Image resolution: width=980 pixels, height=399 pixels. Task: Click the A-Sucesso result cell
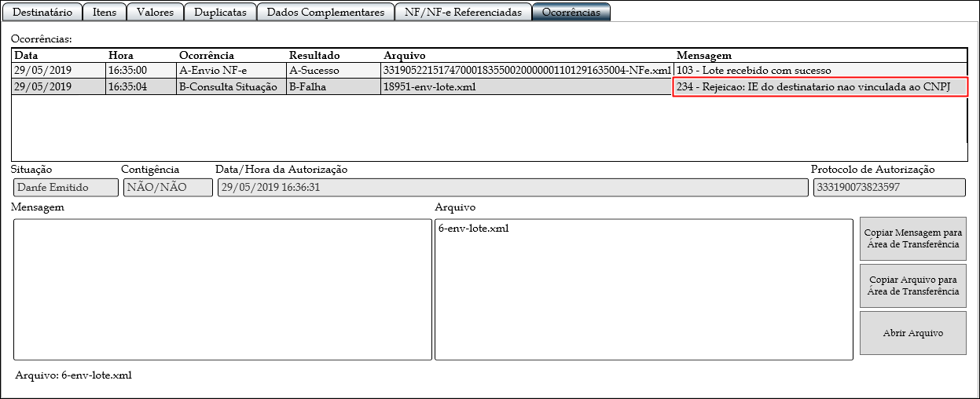334,71
